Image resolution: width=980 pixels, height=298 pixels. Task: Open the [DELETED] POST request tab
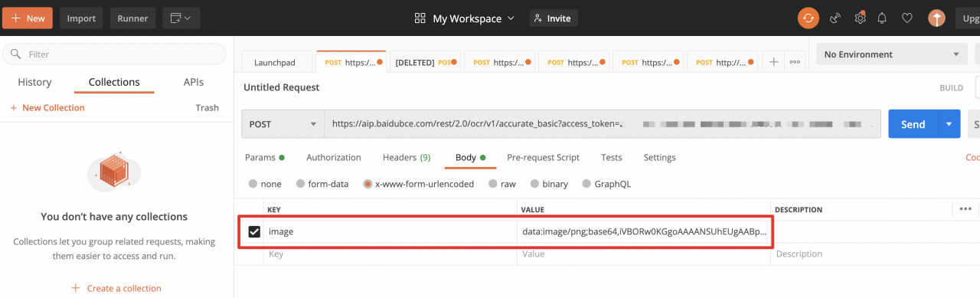(425, 62)
